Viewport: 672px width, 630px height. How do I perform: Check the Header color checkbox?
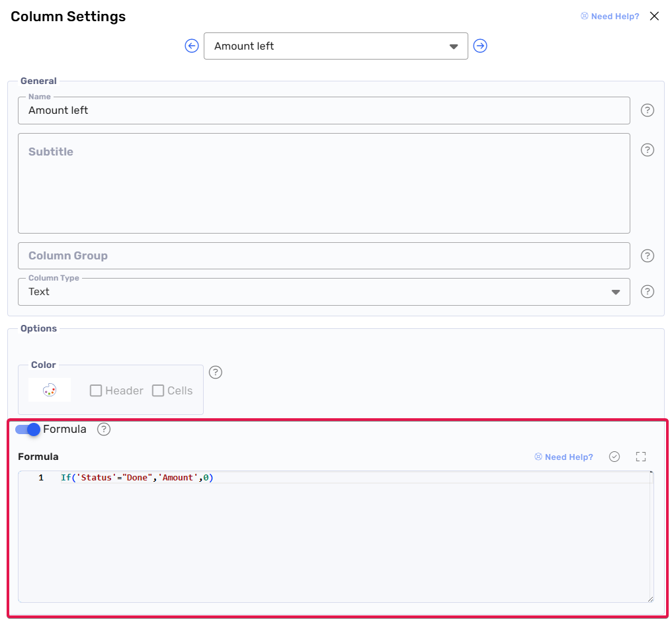(96, 390)
